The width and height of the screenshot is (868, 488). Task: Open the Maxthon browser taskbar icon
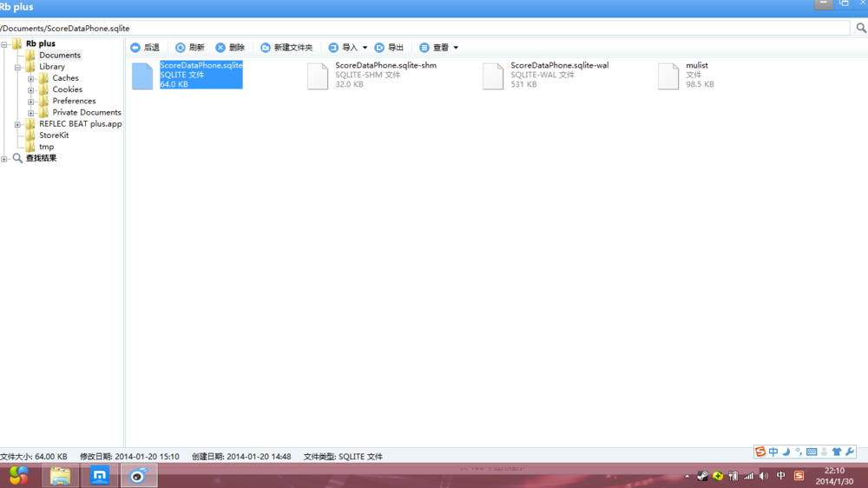pyautogui.click(x=100, y=476)
